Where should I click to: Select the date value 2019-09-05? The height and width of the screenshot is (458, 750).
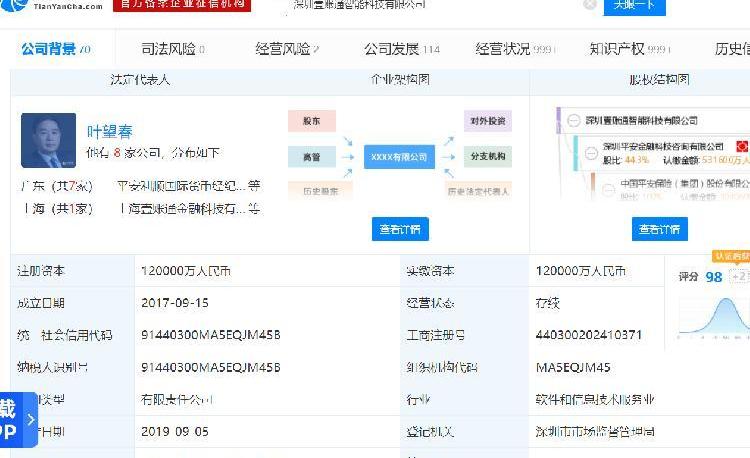175,432
